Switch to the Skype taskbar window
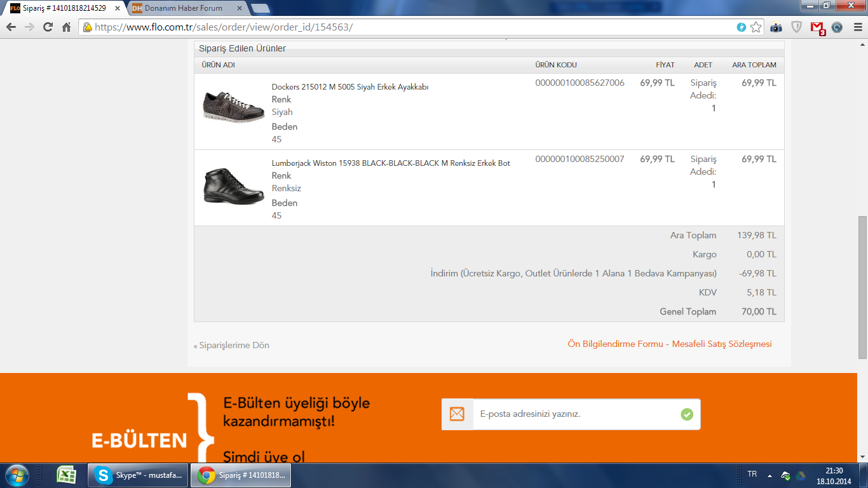This screenshot has width=868, height=488. [x=138, y=475]
